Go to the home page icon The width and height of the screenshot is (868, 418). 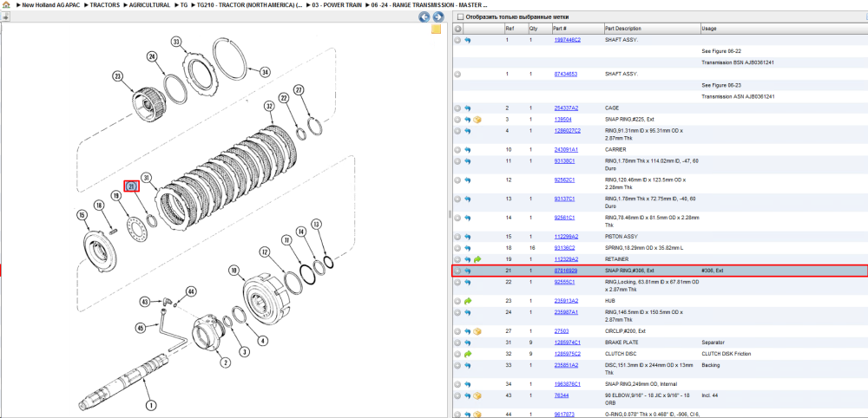pyautogui.click(x=5, y=4)
